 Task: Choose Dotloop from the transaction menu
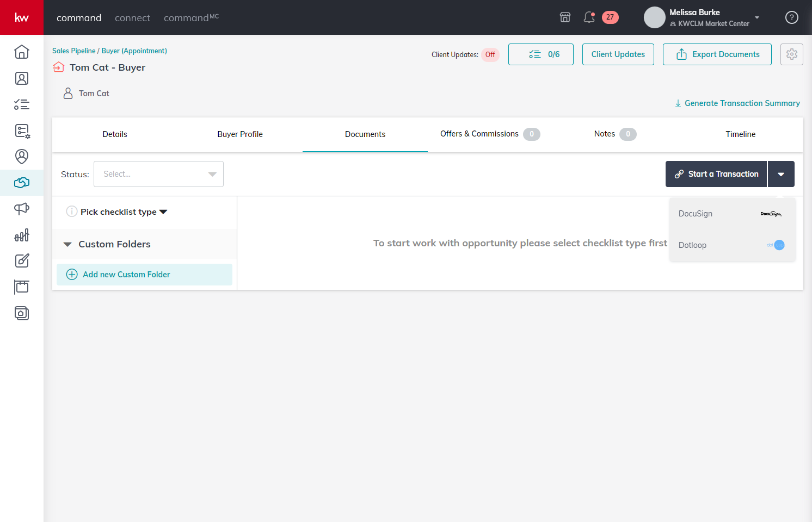pyautogui.click(x=732, y=245)
